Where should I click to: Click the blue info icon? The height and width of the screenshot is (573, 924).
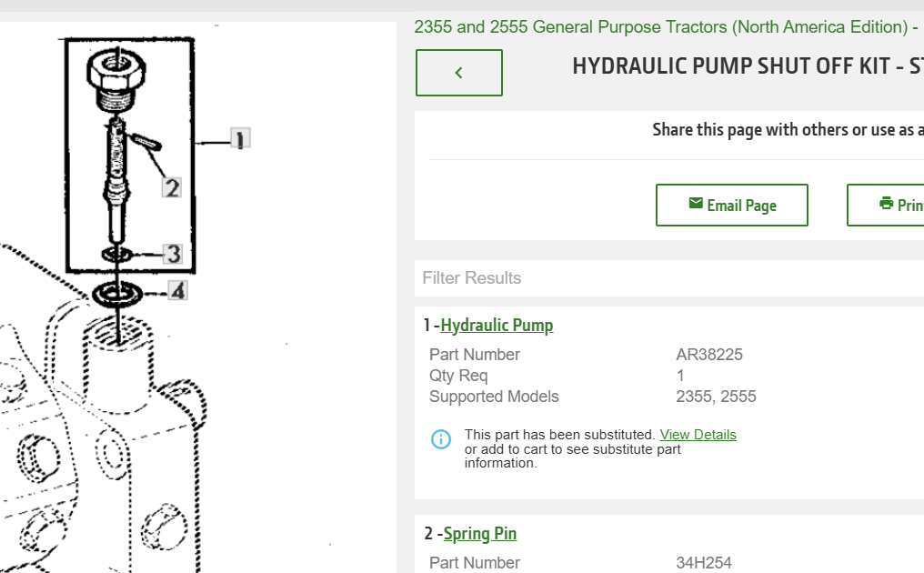[x=441, y=439]
